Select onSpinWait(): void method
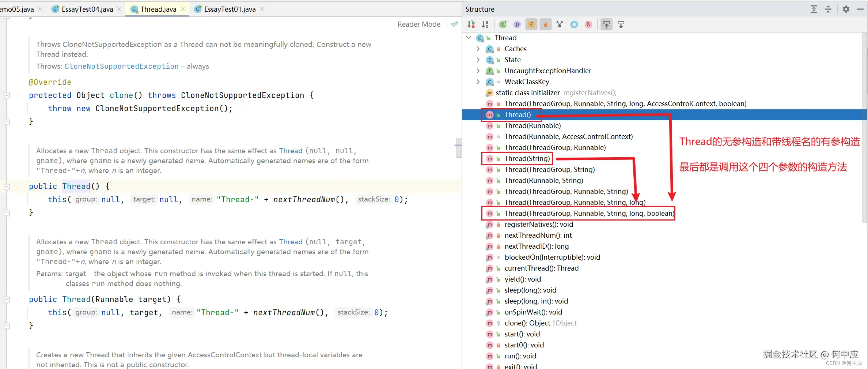Viewport: 868px width, 369px height. [533, 312]
